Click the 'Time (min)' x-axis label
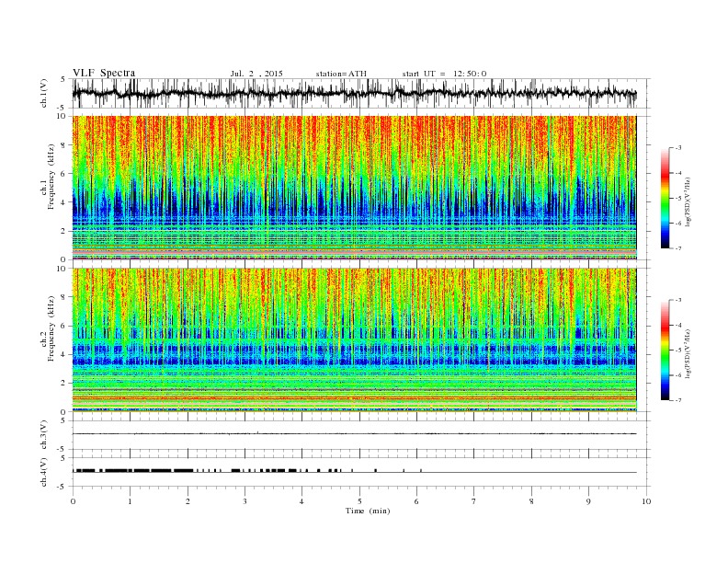 click(x=368, y=511)
